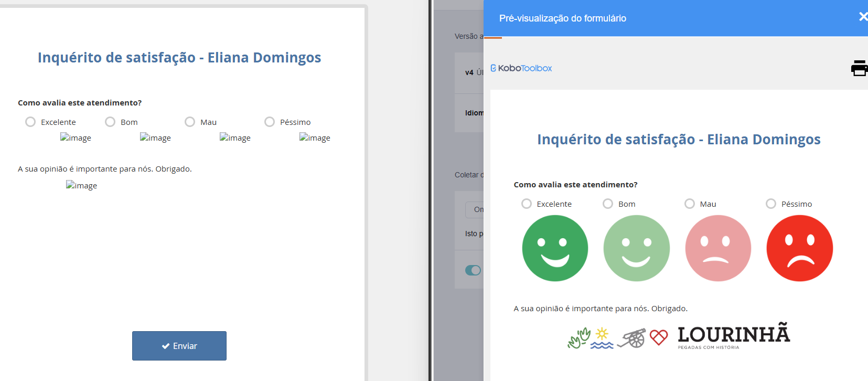Click the pink sad face

(718, 248)
